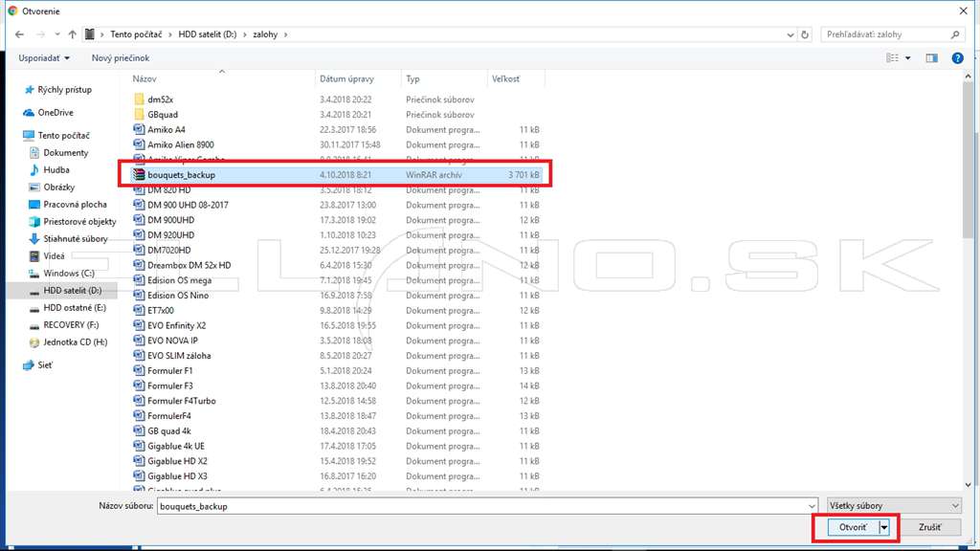The width and height of the screenshot is (980, 551).
Task: Refresh the zalohy folder view
Action: pyautogui.click(x=805, y=34)
